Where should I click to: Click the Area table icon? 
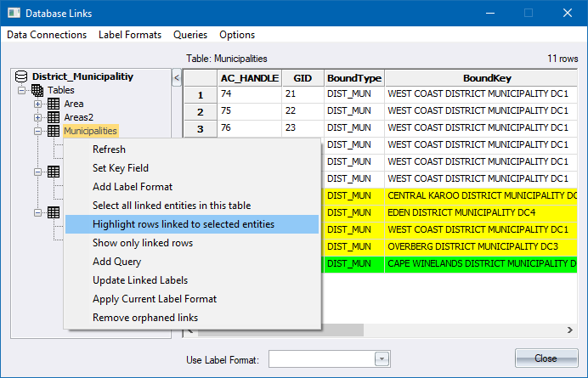53,104
